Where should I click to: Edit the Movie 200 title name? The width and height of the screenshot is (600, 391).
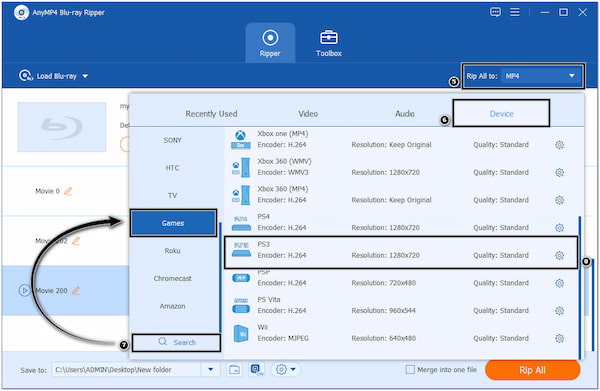[76, 290]
